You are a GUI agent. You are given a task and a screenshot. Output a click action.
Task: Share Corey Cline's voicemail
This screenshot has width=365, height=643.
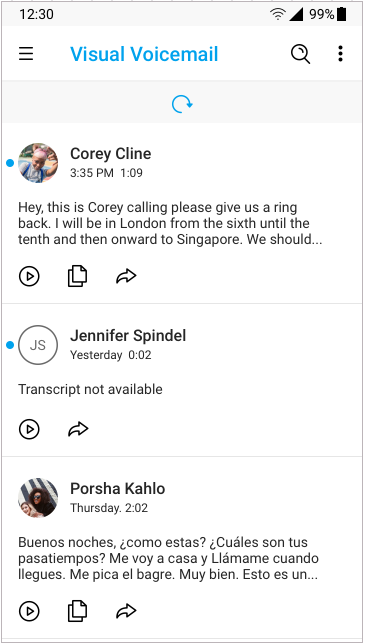(x=126, y=276)
